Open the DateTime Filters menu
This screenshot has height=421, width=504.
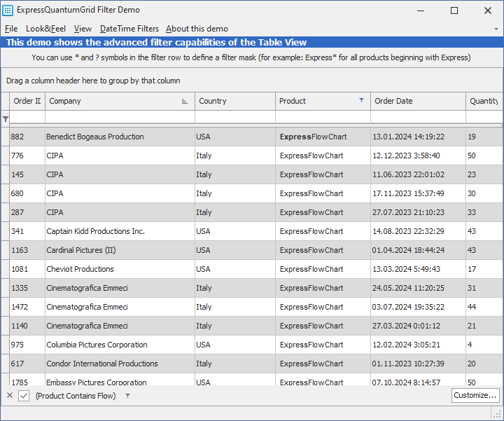click(129, 29)
